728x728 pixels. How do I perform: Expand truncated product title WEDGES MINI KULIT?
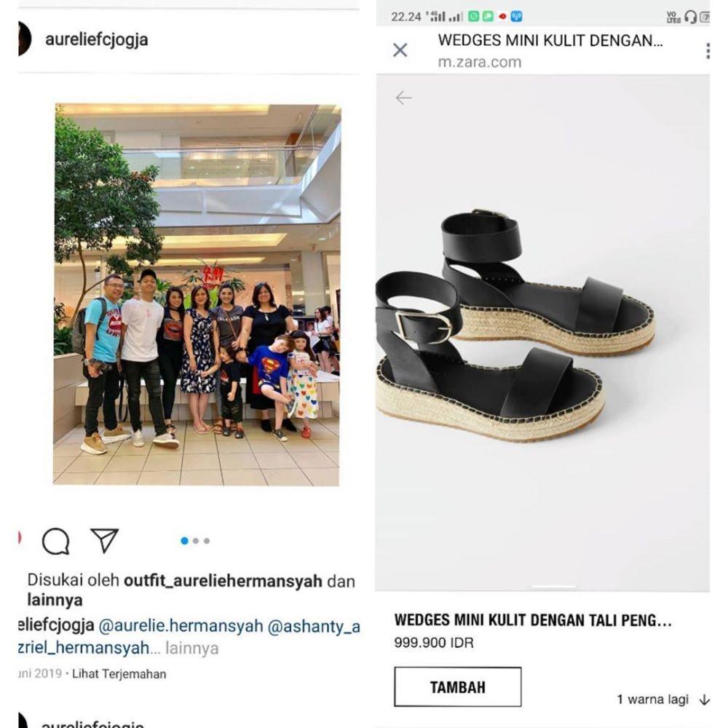point(533,620)
